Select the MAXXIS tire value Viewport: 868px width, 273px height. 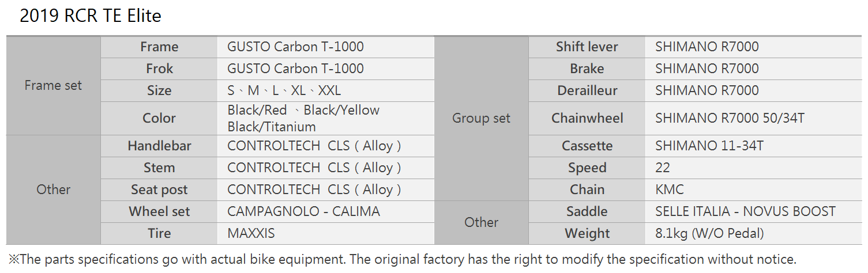point(251,233)
